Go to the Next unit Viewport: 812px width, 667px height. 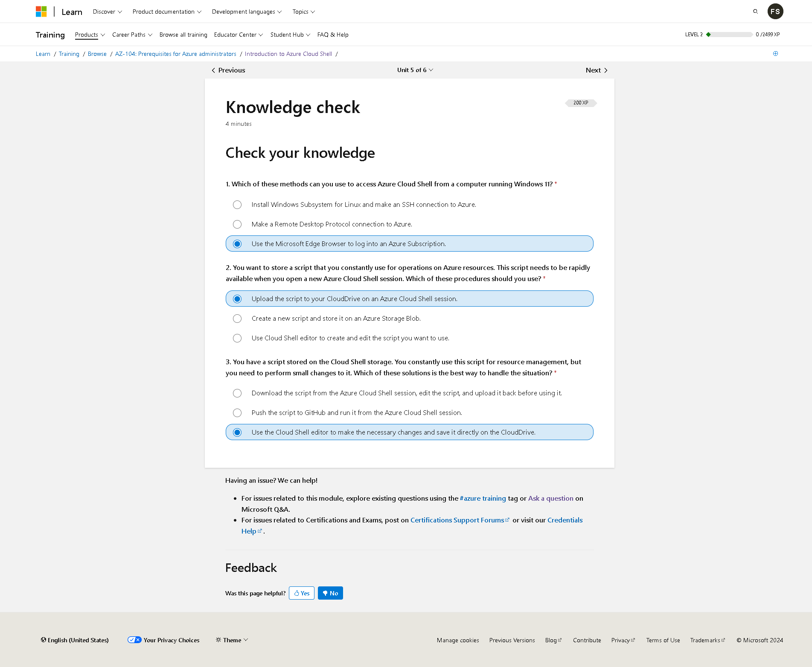[x=596, y=70]
